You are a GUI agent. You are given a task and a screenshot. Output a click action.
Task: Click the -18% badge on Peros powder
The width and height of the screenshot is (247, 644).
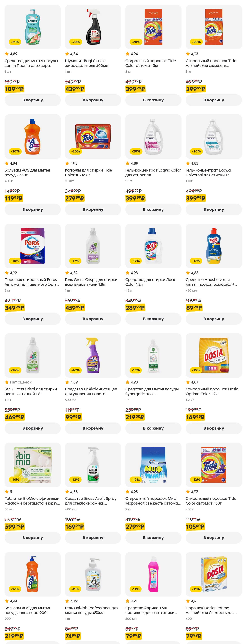[x=15, y=261]
